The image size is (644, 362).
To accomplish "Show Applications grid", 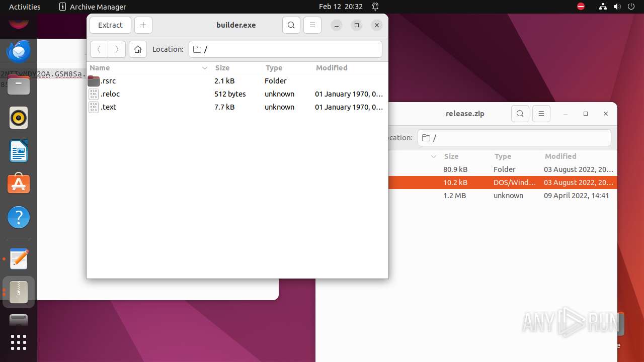I will [19, 342].
